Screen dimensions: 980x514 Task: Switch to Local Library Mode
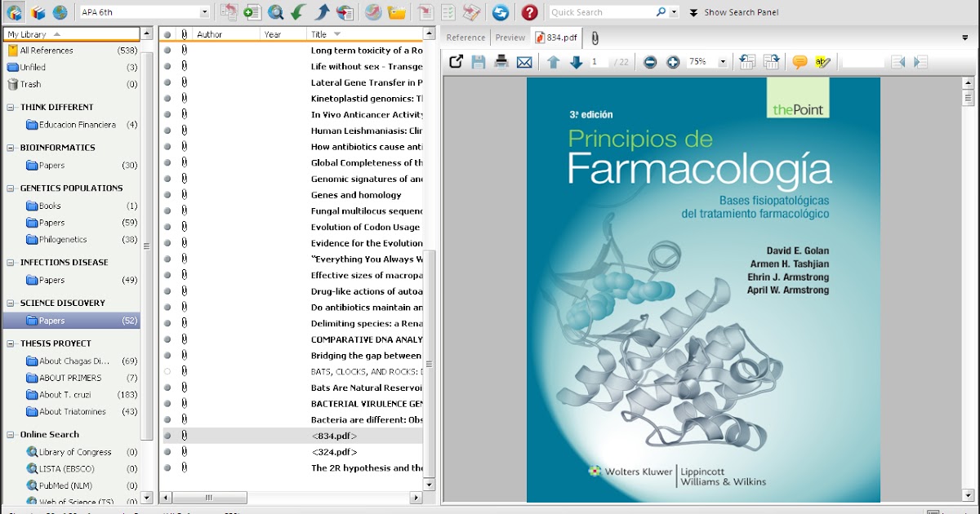38,12
